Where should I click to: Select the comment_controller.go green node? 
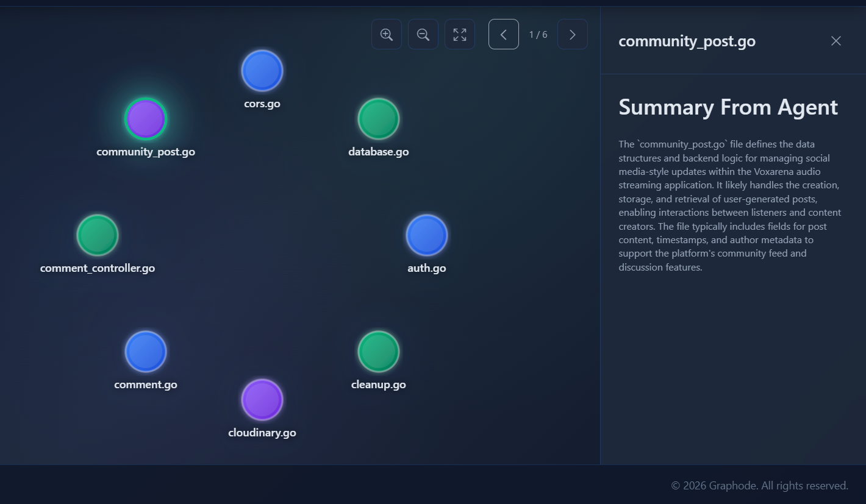click(97, 235)
